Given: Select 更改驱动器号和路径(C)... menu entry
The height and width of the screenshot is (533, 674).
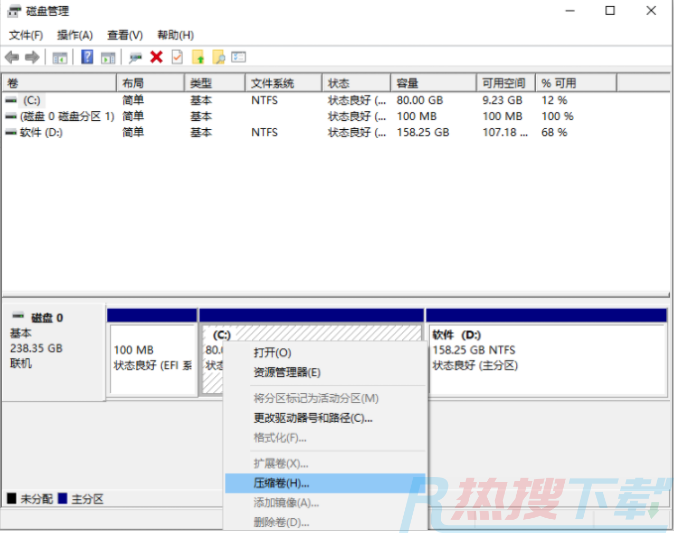Looking at the screenshot, I should (325, 418).
